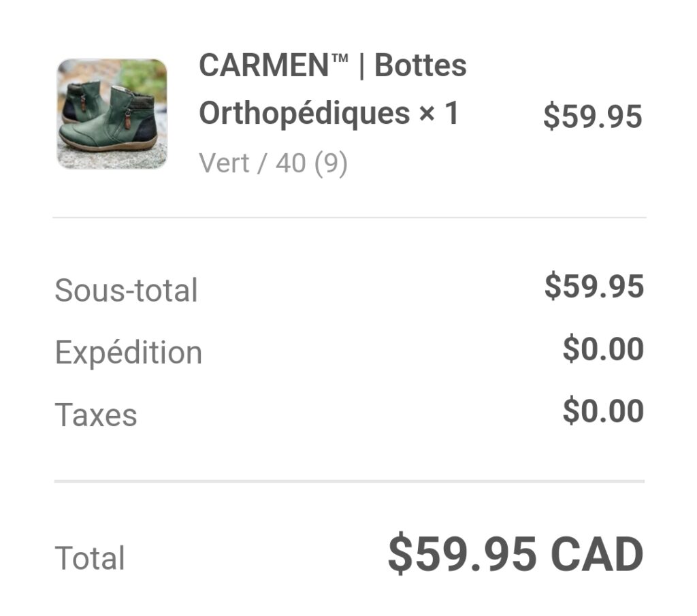Click the bold $59.95 total amount
The height and width of the screenshot is (616, 697).
[461, 554]
